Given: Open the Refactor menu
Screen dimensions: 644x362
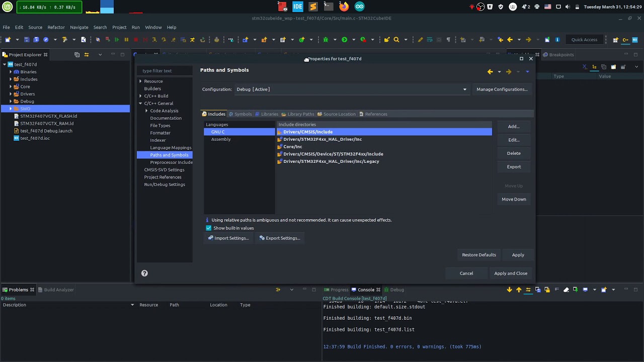Looking at the screenshot, I should [56, 27].
